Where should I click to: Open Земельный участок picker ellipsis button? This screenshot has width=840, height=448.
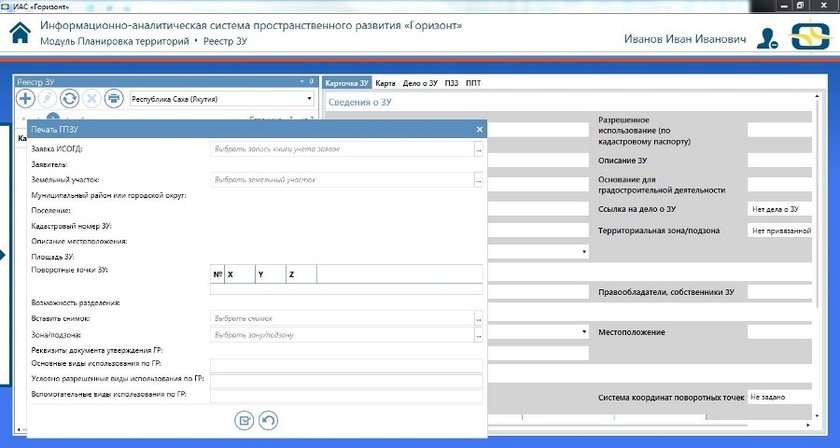pyautogui.click(x=478, y=180)
